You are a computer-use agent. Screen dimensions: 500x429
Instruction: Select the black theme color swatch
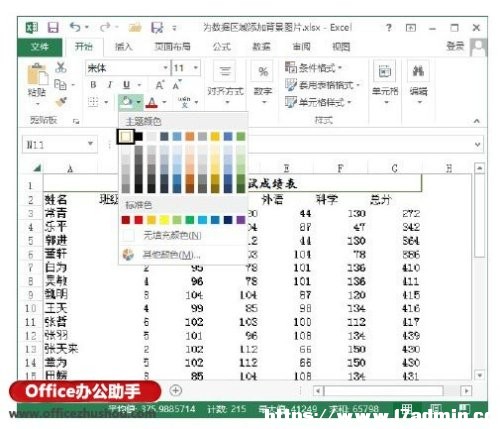point(139,136)
